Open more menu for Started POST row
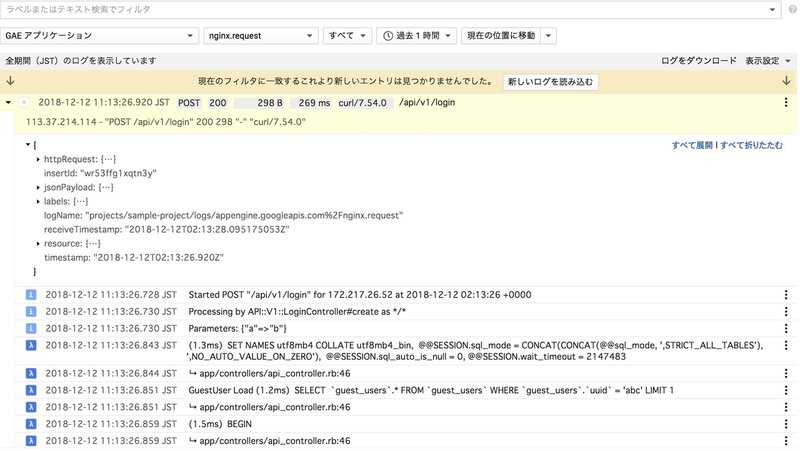This screenshot has width=800, height=451. pos(786,295)
